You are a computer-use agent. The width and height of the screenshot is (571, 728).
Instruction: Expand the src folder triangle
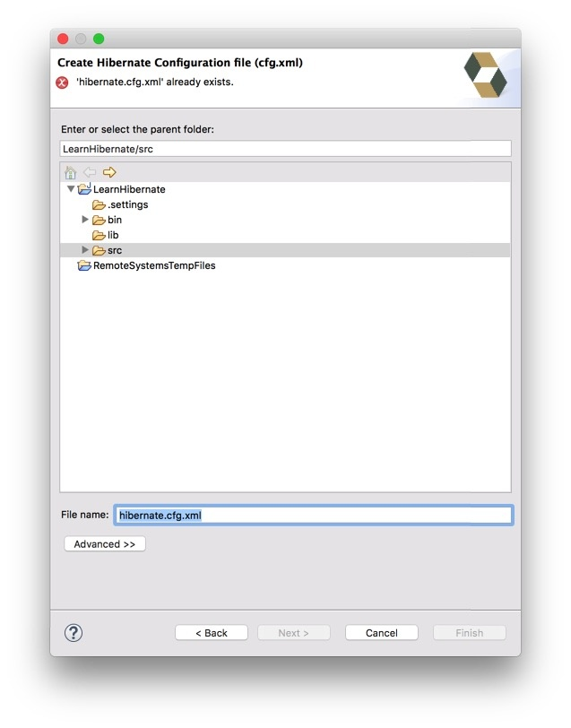(85, 250)
